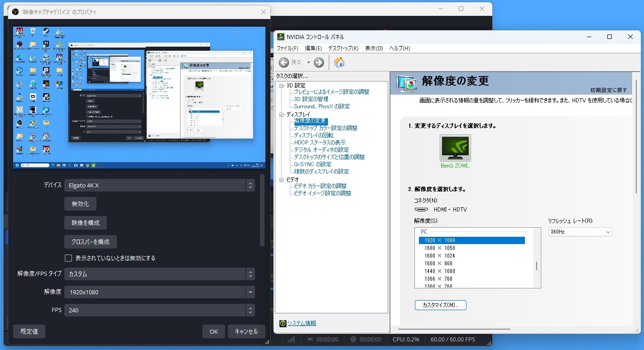Open the リフレッシュ レート 360Hz dropdown
The width and height of the screenshot is (644, 350).
point(580,232)
